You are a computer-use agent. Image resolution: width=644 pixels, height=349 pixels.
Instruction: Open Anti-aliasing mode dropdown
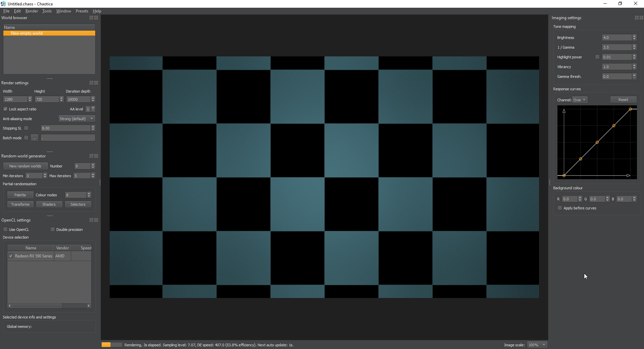click(x=77, y=119)
